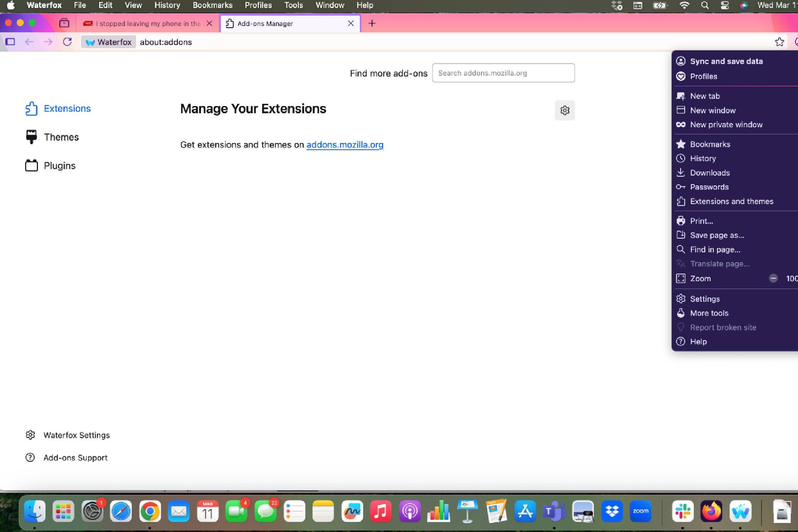The image size is (798, 532).
Task: Decrease zoom with the minus button
Action: [773, 279]
